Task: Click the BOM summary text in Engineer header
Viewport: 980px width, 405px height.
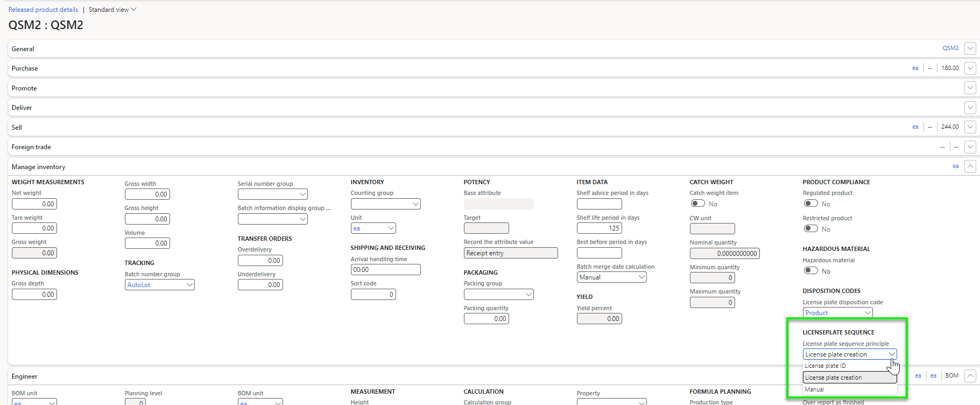Action: point(952,376)
